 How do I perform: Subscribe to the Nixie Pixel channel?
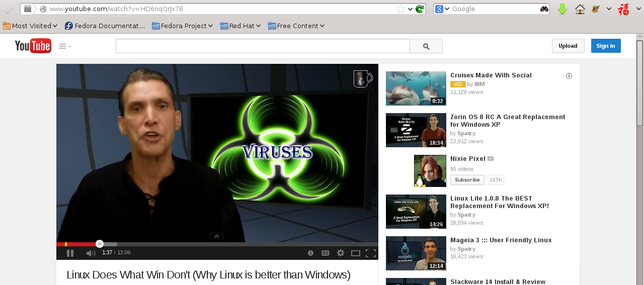tap(467, 180)
